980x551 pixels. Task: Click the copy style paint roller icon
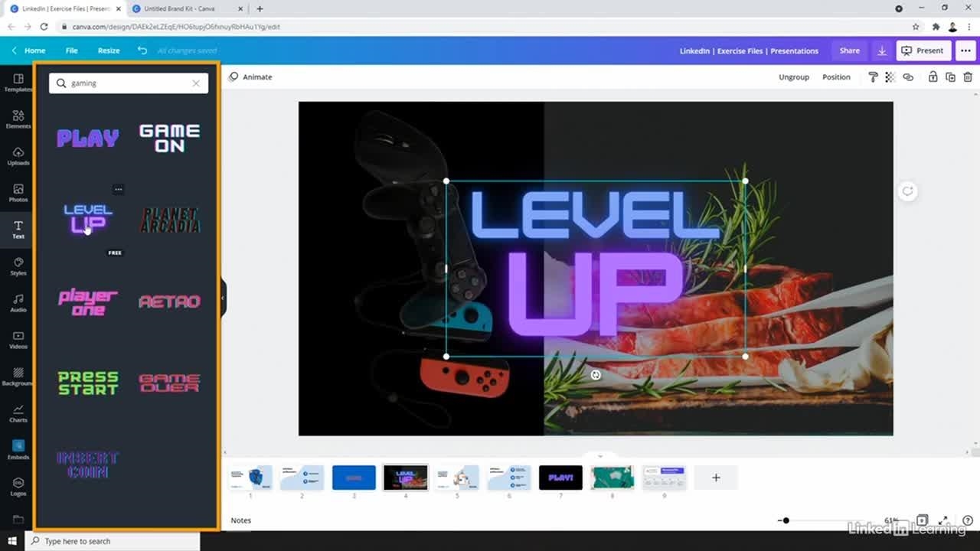pyautogui.click(x=873, y=77)
